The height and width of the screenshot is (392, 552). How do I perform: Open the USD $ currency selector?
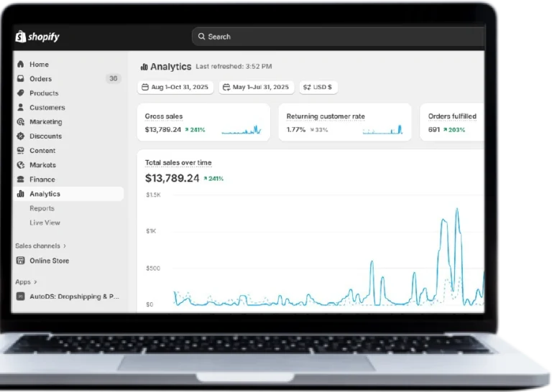pyautogui.click(x=318, y=87)
